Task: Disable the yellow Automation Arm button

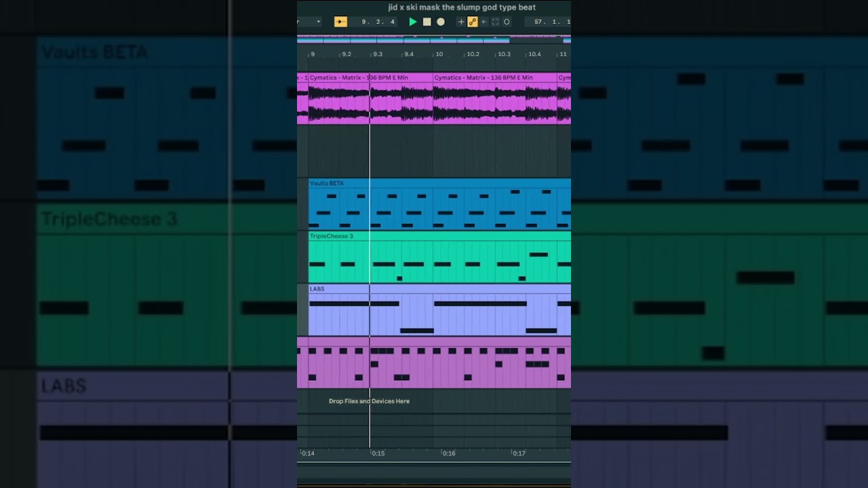Action: [x=473, y=22]
